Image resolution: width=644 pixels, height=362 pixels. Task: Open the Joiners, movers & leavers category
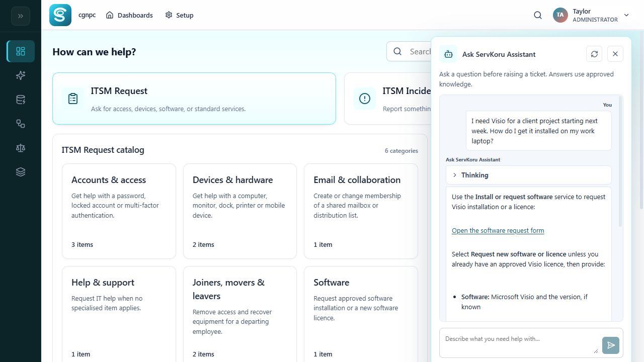click(240, 314)
